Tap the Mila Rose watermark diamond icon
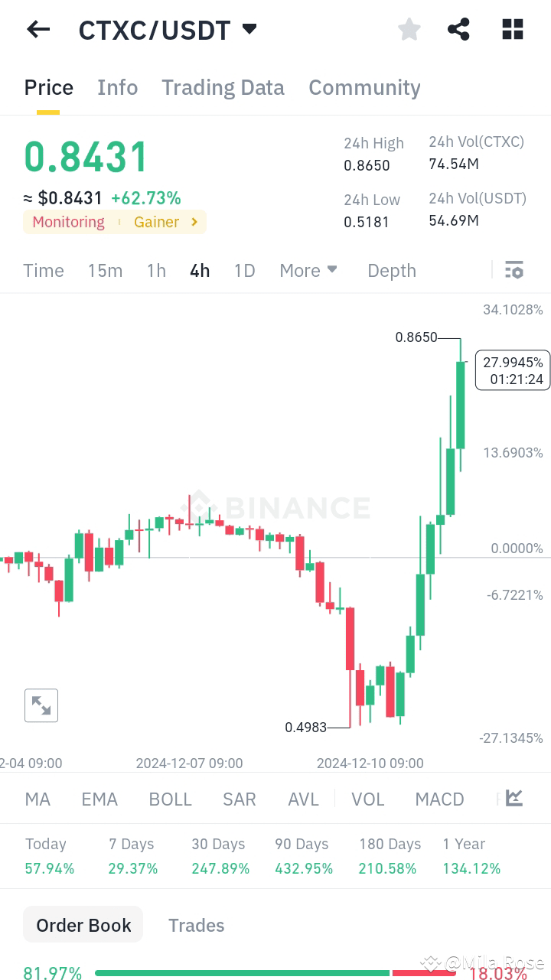551x980 pixels. (430, 964)
